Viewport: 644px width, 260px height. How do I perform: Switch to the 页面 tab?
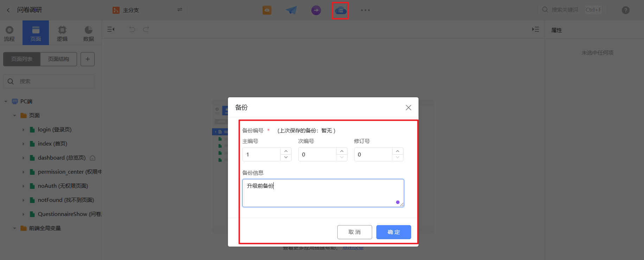[36, 33]
